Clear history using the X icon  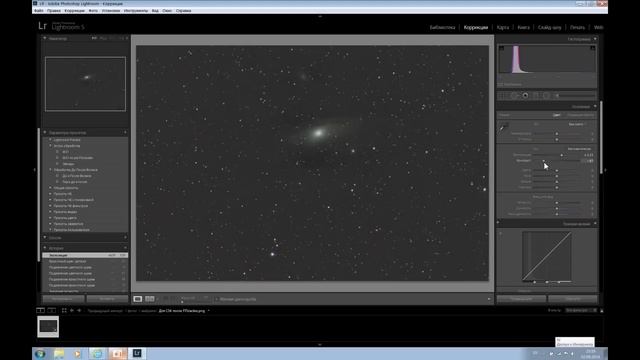125,248
